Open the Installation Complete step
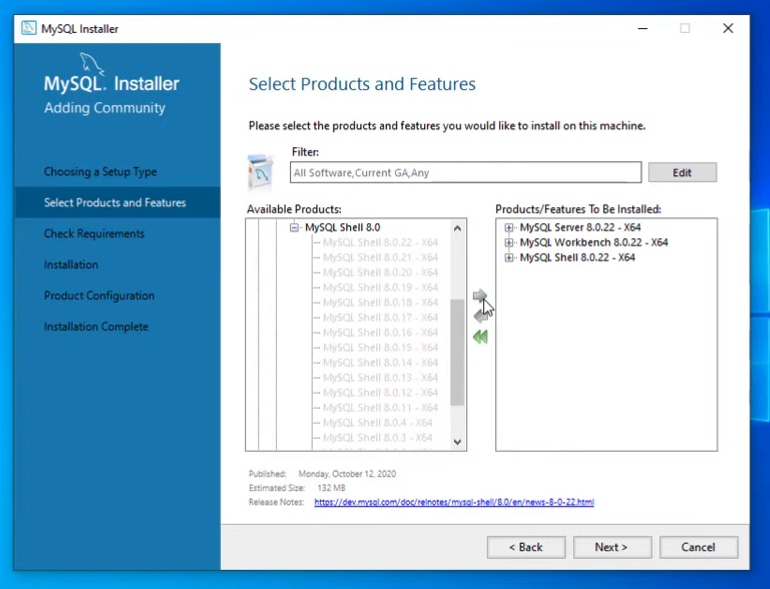Image resolution: width=770 pixels, height=589 pixels. tap(96, 326)
